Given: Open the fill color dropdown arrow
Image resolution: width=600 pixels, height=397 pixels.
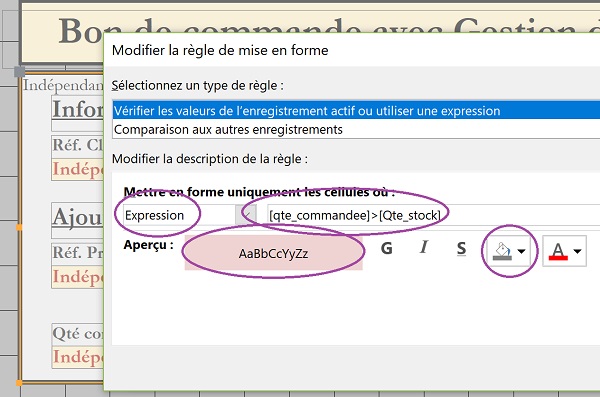Looking at the screenshot, I should pyautogui.click(x=521, y=252).
